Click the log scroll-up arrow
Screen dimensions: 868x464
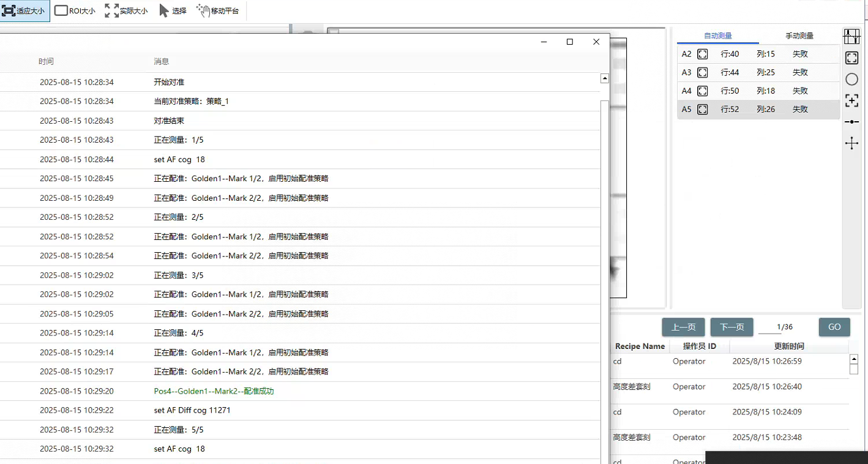click(x=605, y=78)
